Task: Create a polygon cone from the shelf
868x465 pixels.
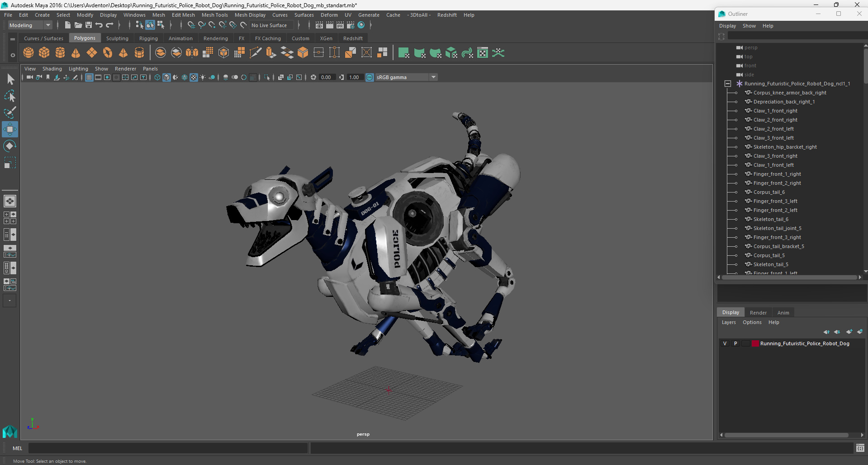Action: click(x=76, y=53)
